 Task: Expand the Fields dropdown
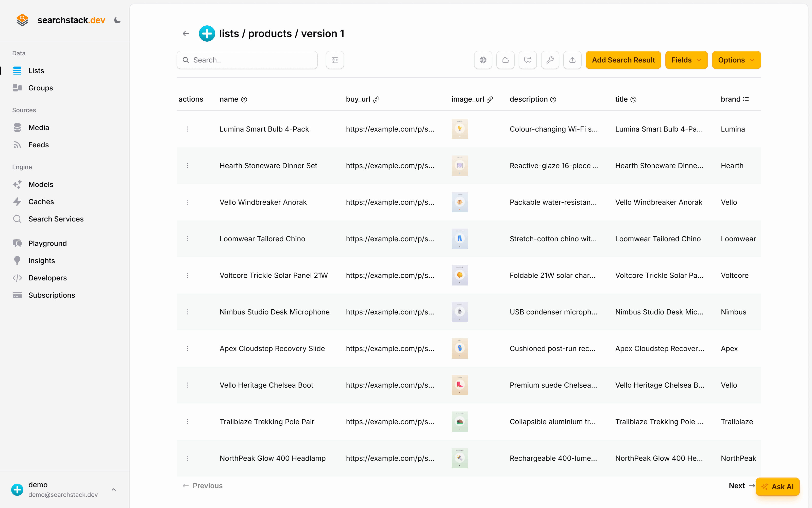pyautogui.click(x=686, y=60)
